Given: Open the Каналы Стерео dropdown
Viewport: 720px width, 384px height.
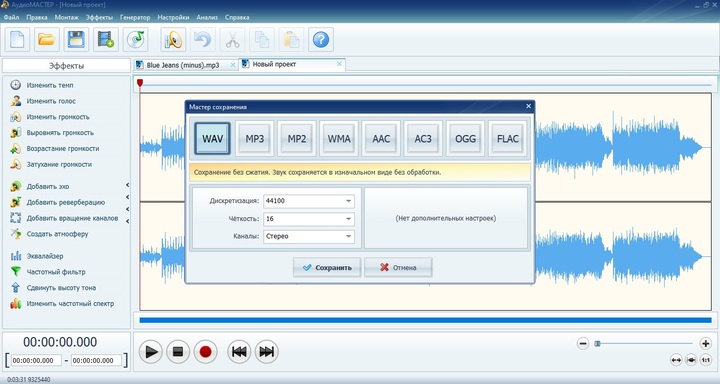Looking at the screenshot, I should click(309, 236).
